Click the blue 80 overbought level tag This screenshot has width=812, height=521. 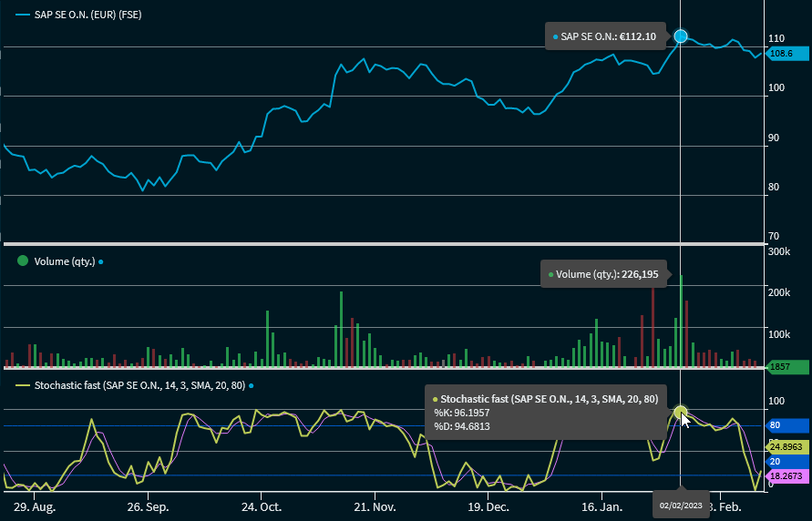786,425
